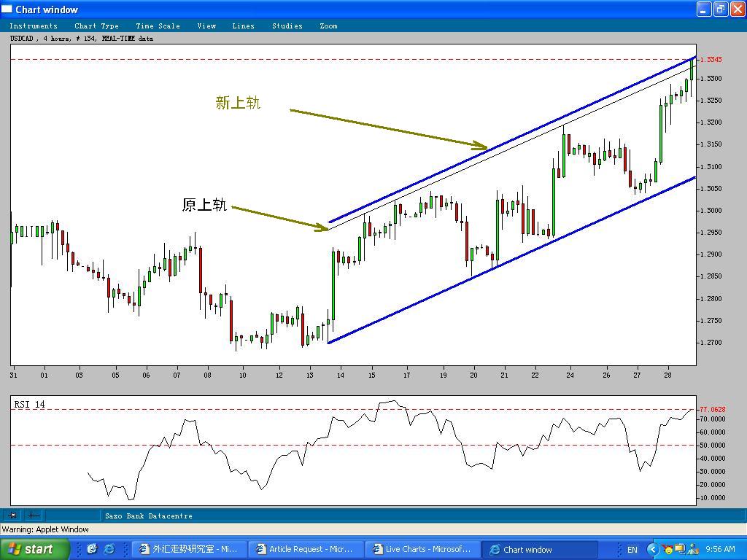Click the 50.0000 RSI axis label

[712, 446]
